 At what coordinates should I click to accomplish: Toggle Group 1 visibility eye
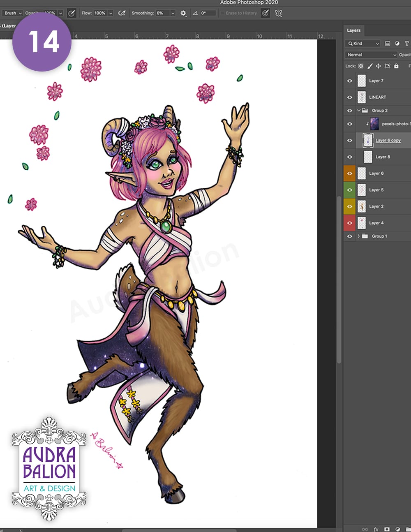click(350, 236)
